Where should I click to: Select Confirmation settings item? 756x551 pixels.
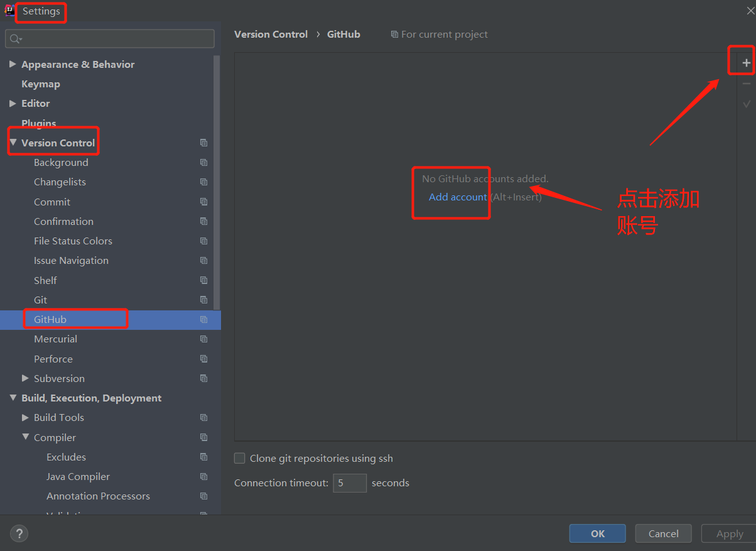click(x=63, y=222)
